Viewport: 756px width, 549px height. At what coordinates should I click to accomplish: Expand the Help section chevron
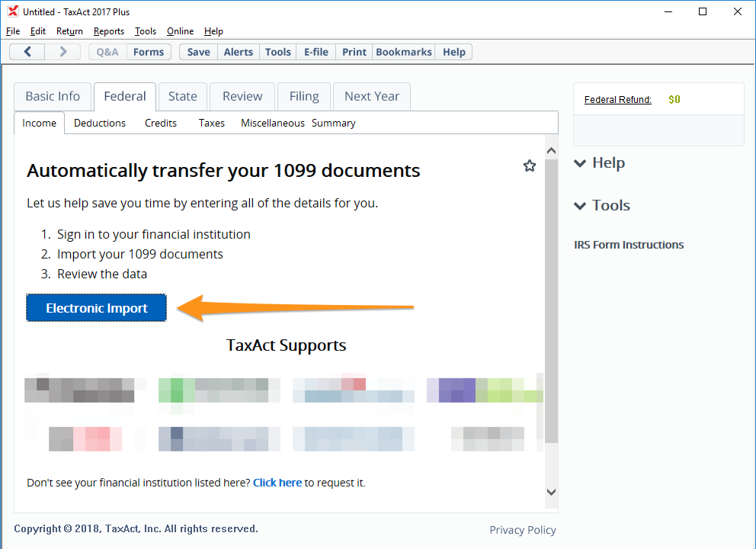coord(581,163)
